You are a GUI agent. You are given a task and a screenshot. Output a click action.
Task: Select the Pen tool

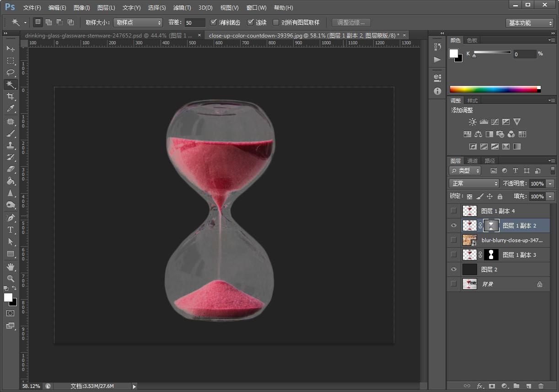pos(10,218)
